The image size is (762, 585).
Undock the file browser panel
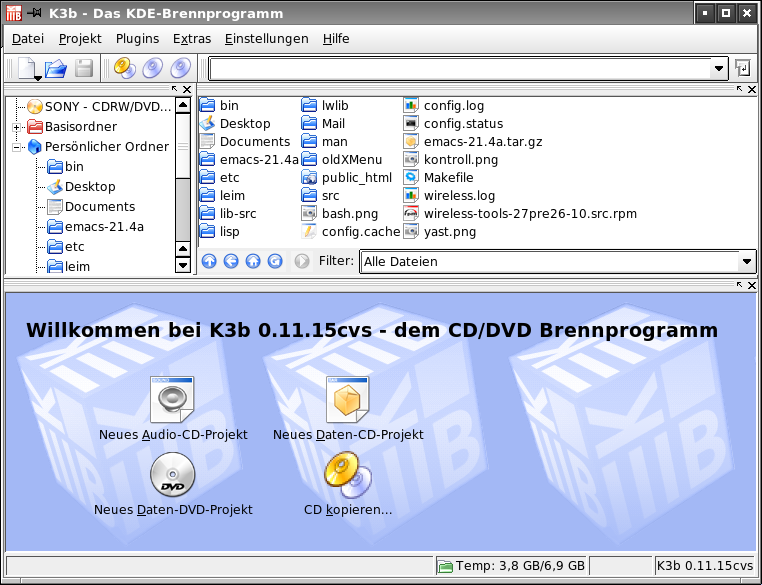click(x=739, y=89)
